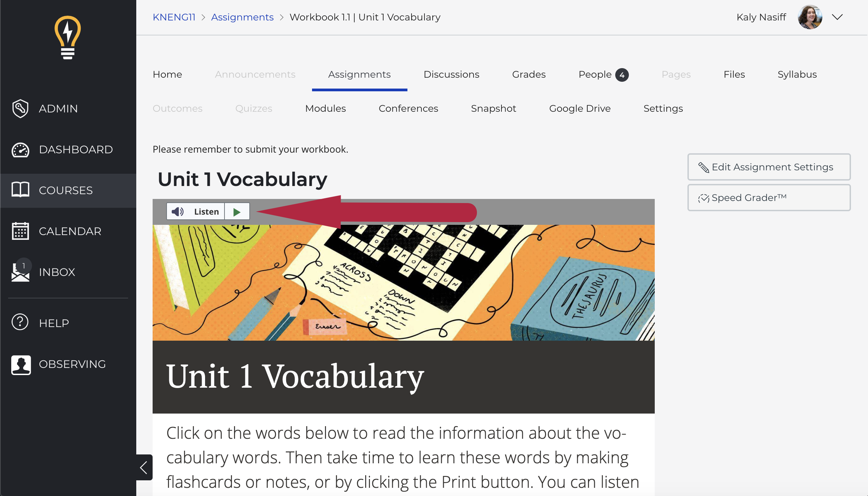
Task: Click the Courses book icon
Action: 20,189
